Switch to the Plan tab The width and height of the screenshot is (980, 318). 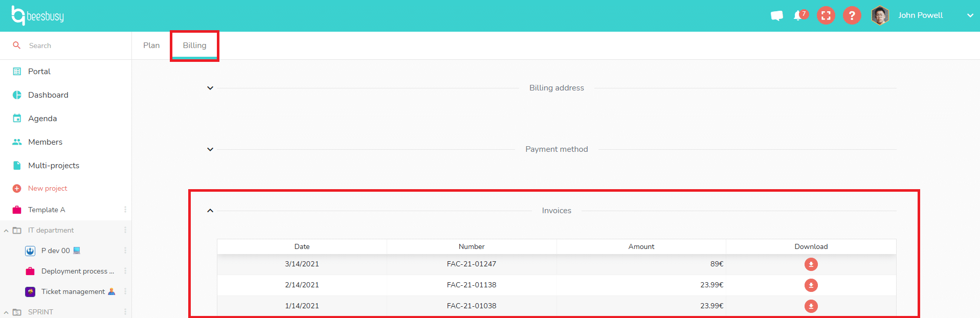click(151, 46)
